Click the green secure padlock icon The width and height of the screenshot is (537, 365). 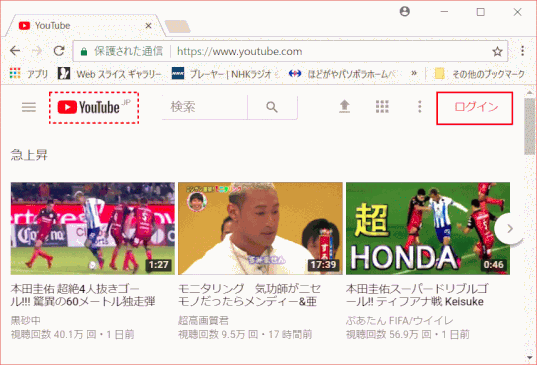84,52
